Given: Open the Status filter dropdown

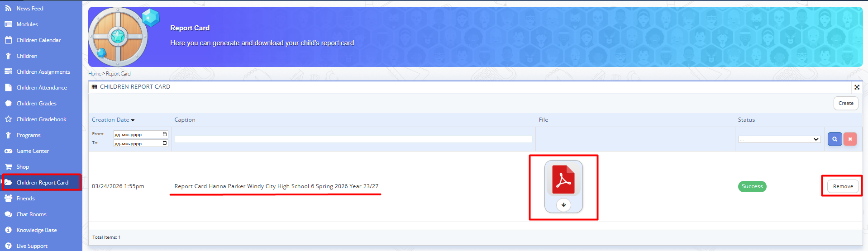Looking at the screenshot, I should tap(779, 139).
